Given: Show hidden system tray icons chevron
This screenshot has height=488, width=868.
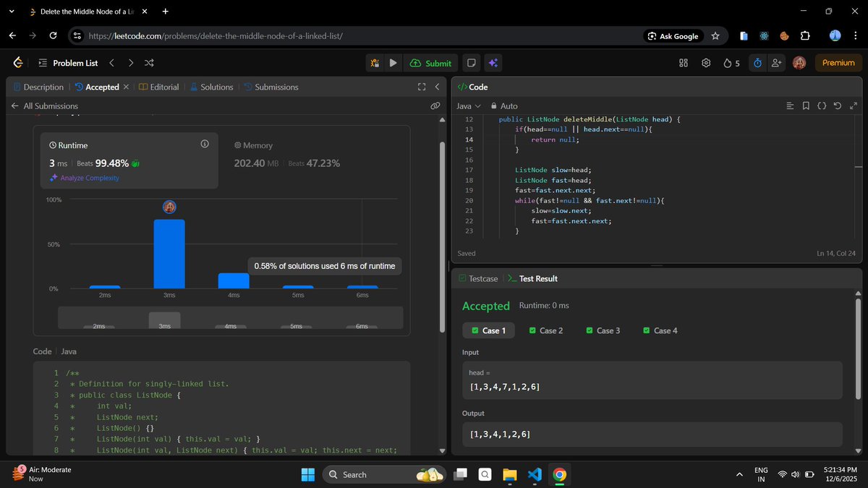Looking at the screenshot, I should click(x=739, y=475).
